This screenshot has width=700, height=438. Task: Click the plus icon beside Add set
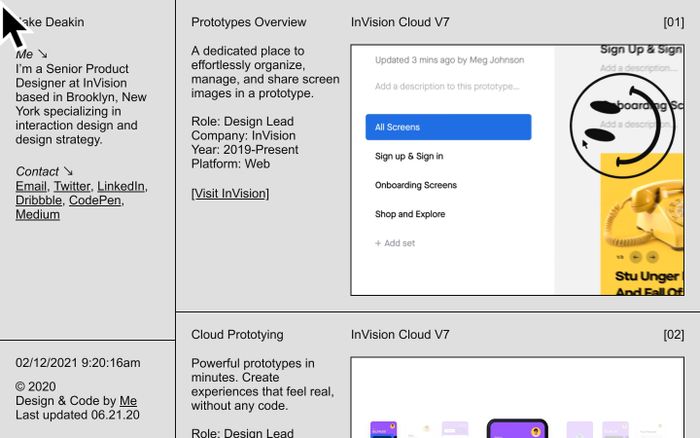pos(378,243)
